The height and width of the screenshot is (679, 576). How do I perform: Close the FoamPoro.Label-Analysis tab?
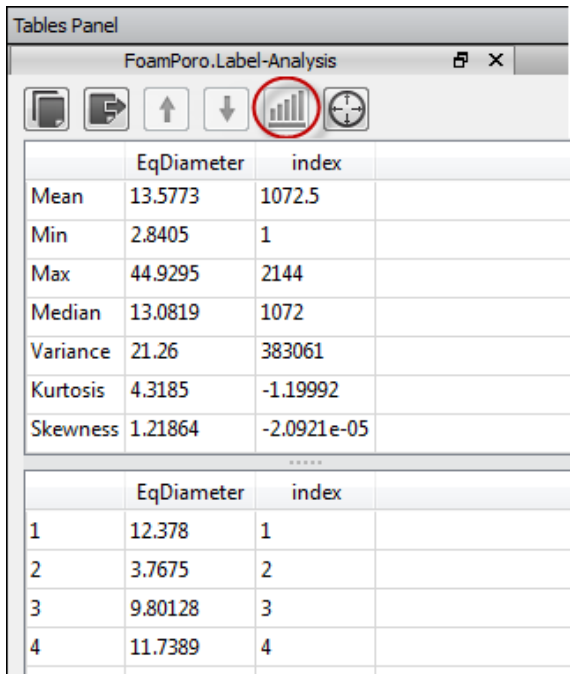496,60
